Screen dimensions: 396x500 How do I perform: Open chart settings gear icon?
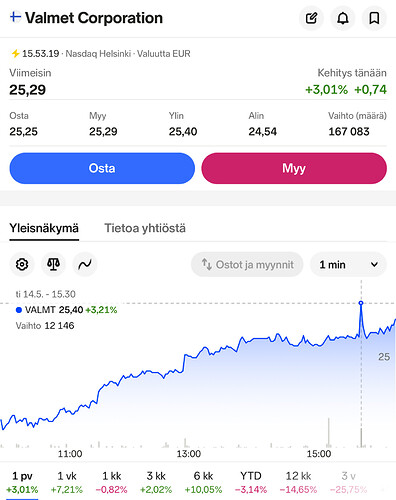22,265
